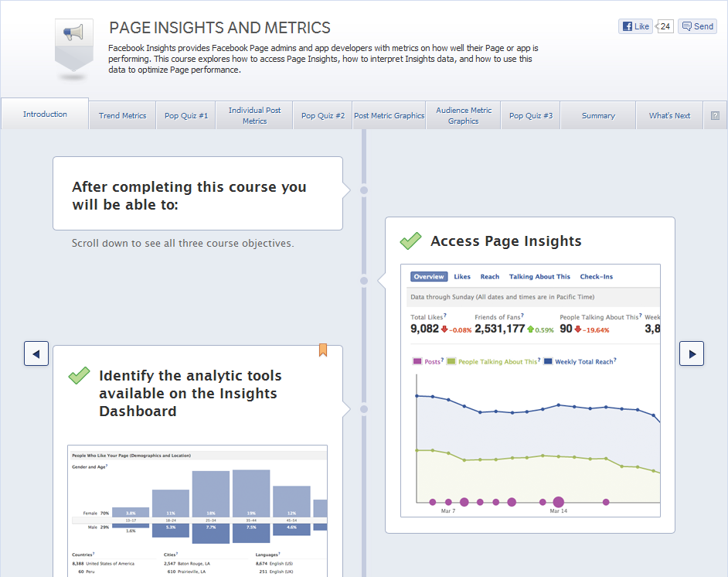Click the People Talking About This value 90

566,329
